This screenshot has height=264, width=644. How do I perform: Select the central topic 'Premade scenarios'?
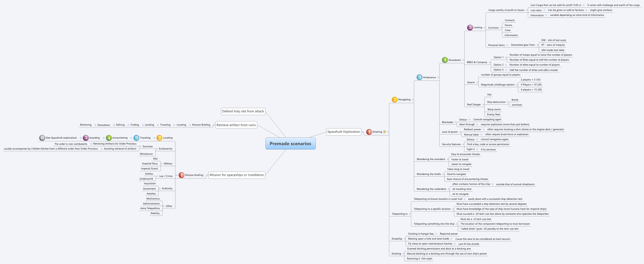click(x=291, y=144)
